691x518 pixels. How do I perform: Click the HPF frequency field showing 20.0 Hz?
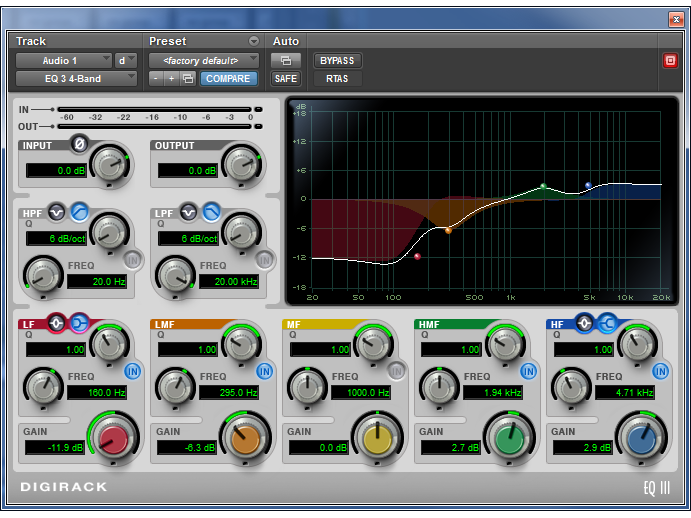[97, 281]
